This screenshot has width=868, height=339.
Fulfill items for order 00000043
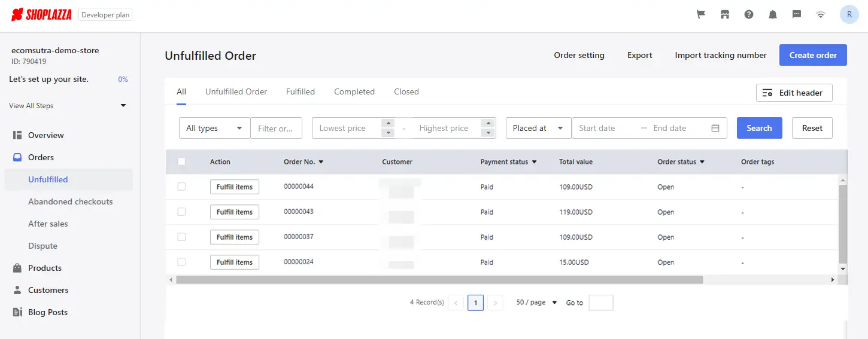235,212
